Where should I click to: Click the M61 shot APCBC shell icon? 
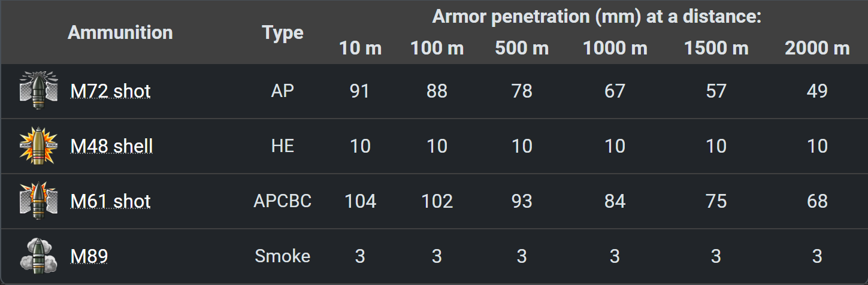(39, 201)
